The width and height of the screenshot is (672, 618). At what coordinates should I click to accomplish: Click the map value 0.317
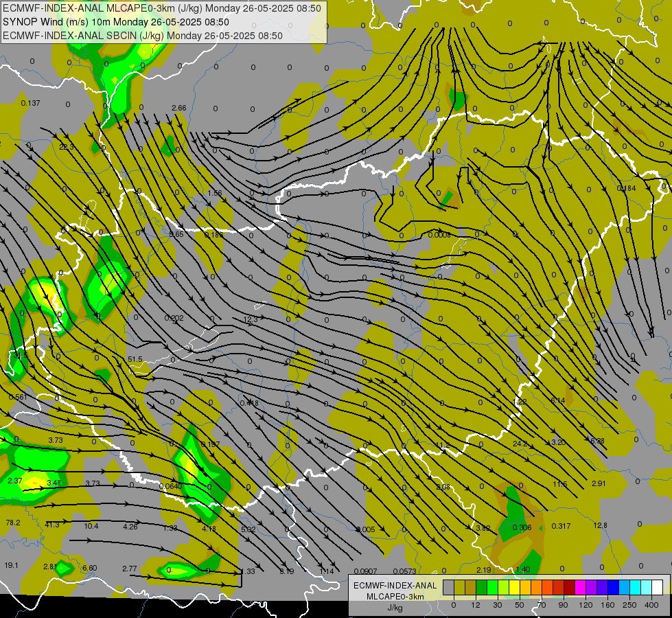561,526
